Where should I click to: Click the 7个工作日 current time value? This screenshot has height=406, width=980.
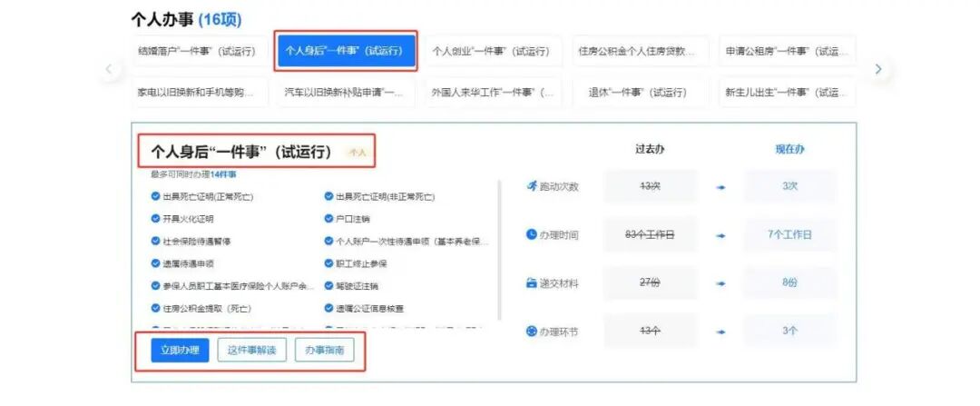coord(790,234)
